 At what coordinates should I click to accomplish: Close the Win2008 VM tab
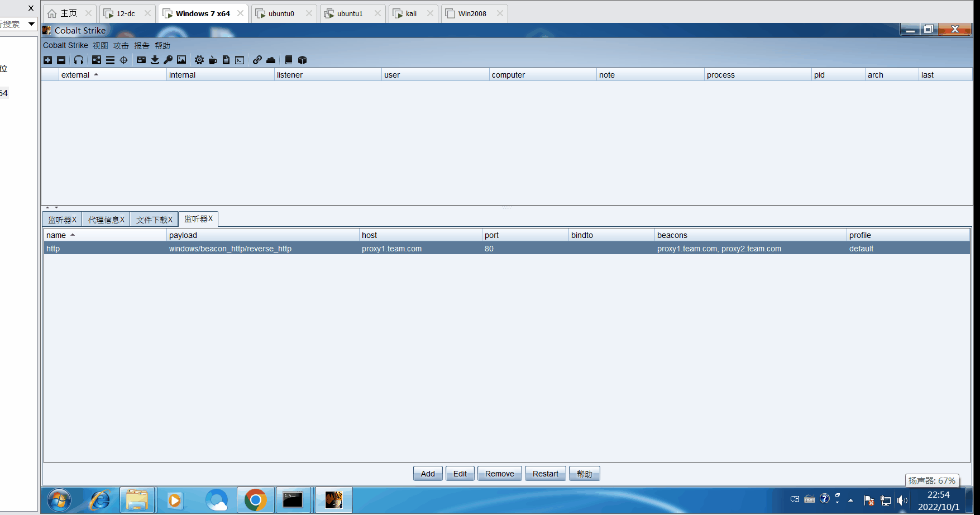point(500,13)
